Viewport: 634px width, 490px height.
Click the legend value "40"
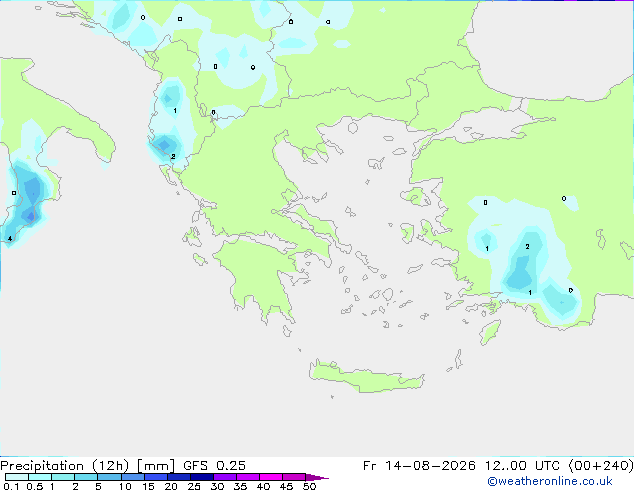(263, 486)
